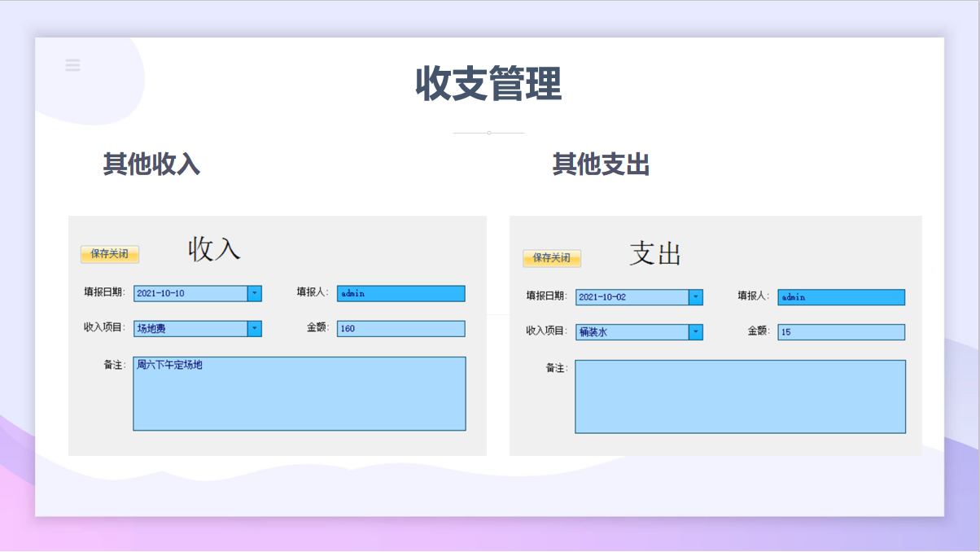Click the 2021-10-02 date text in the 支出 form
The width and height of the screenshot is (980, 552).
pyautogui.click(x=602, y=298)
